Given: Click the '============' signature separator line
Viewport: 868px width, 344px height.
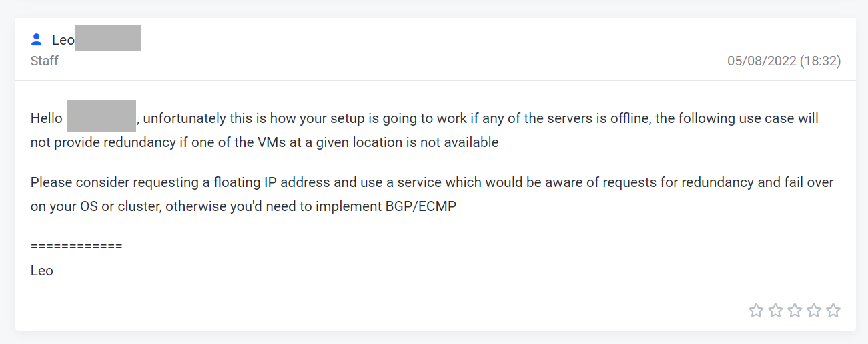Looking at the screenshot, I should coord(77,246).
